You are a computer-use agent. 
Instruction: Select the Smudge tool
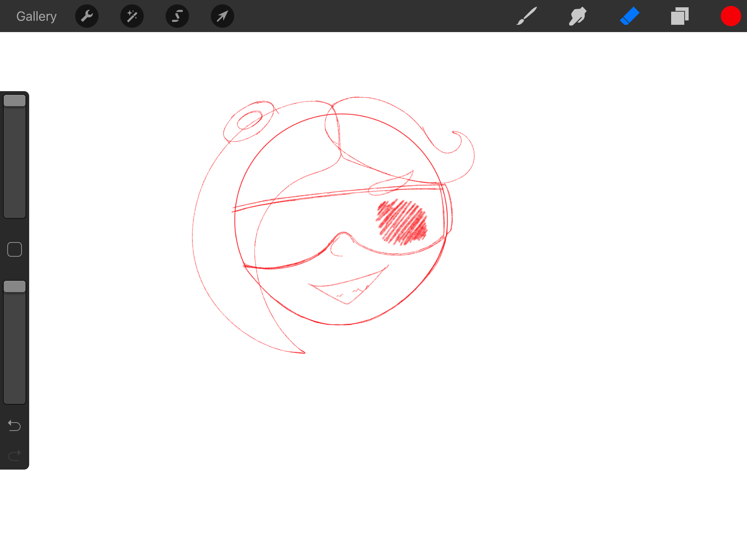[578, 16]
